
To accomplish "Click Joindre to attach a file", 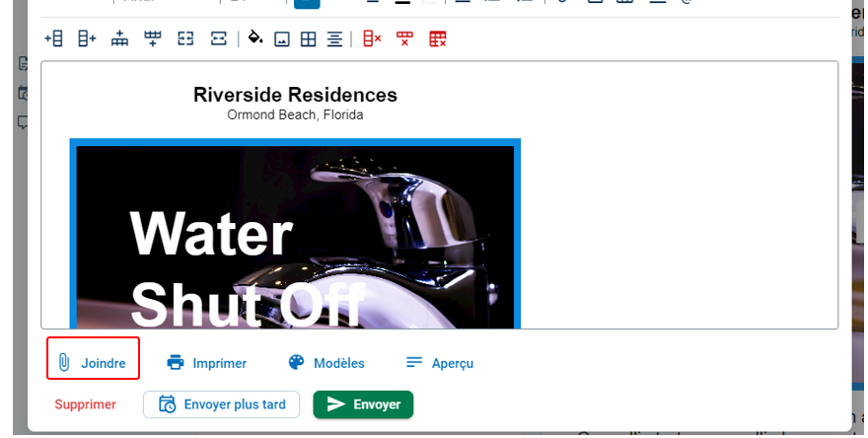I will coord(93,363).
